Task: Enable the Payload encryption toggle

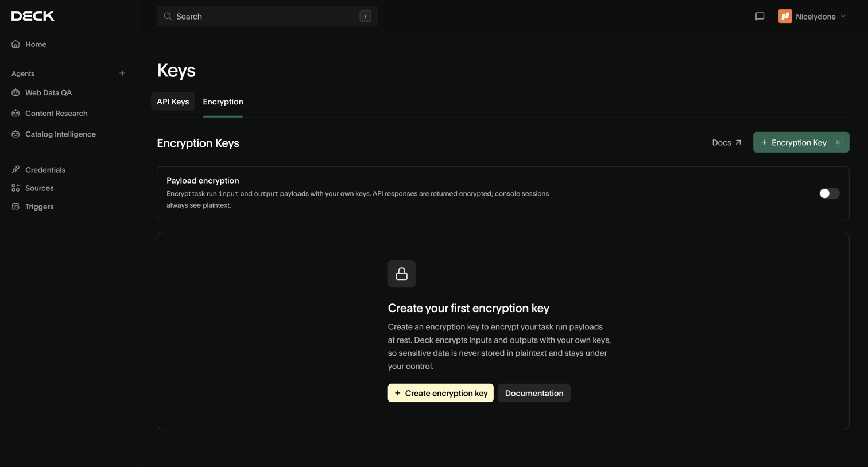Action: 829,193
